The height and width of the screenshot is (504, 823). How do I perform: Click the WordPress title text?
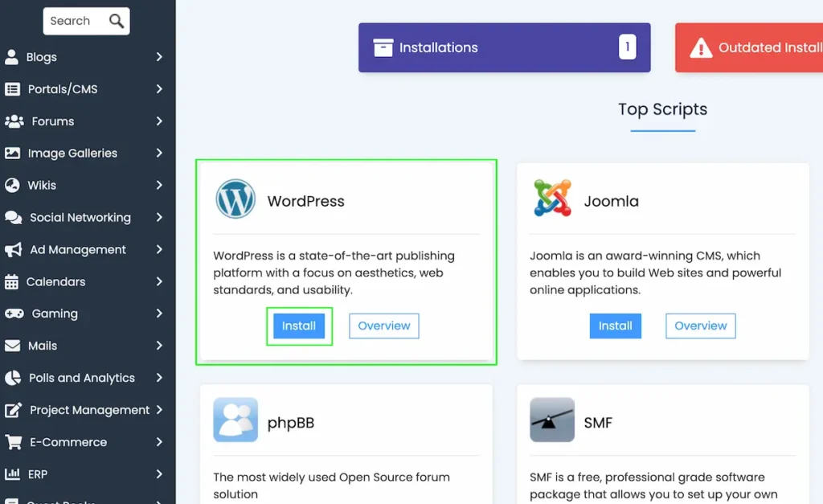click(306, 201)
